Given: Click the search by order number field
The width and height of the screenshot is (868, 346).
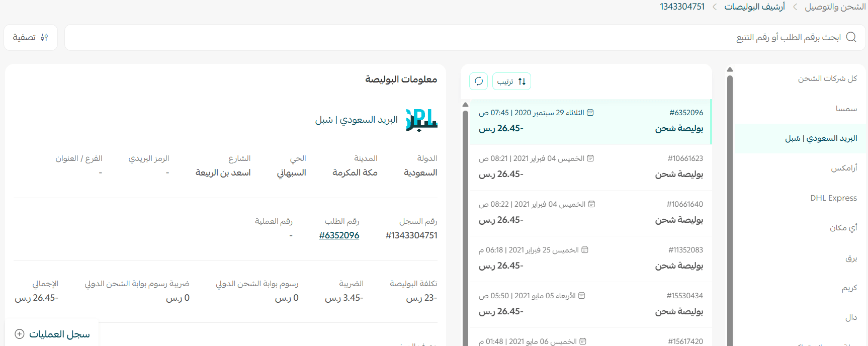Looking at the screenshot, I should click(x=453, y=37).
